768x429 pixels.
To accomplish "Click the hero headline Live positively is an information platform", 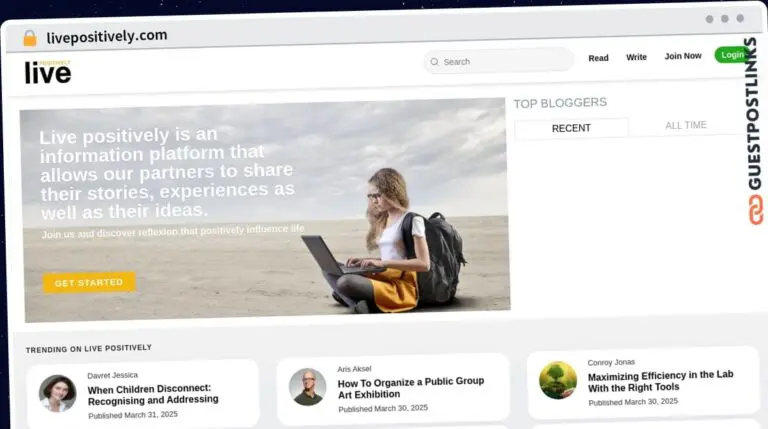I will pos(167,173).
